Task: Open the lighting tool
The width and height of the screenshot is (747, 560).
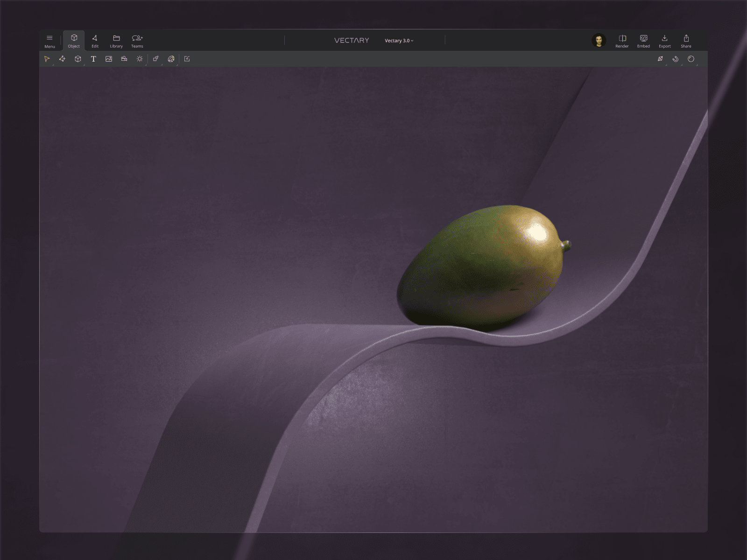Action: point(140,59)
